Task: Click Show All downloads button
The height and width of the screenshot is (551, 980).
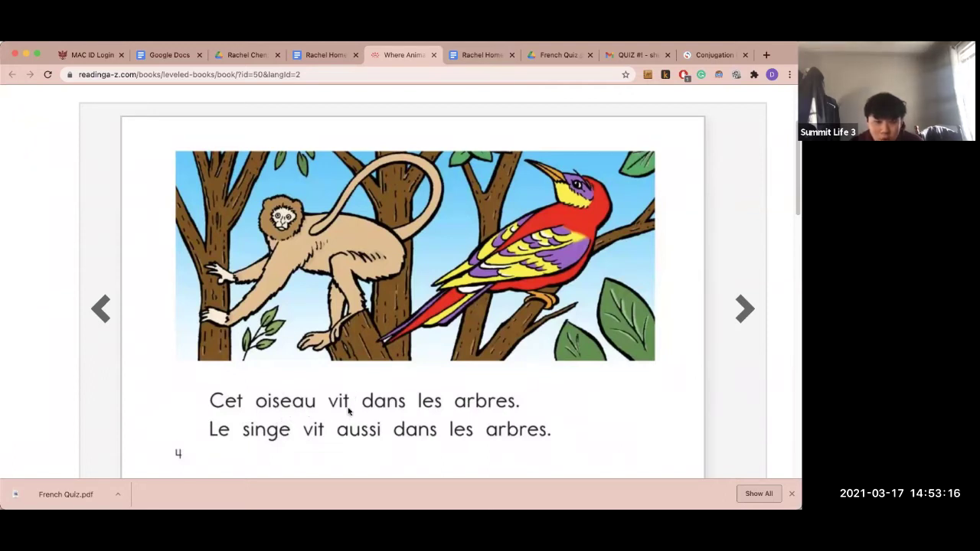Action: click(759, 494)
